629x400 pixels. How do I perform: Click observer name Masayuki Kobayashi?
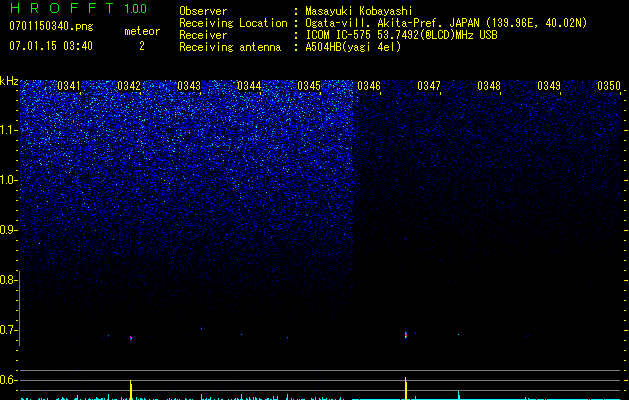[x=359, y=11]
